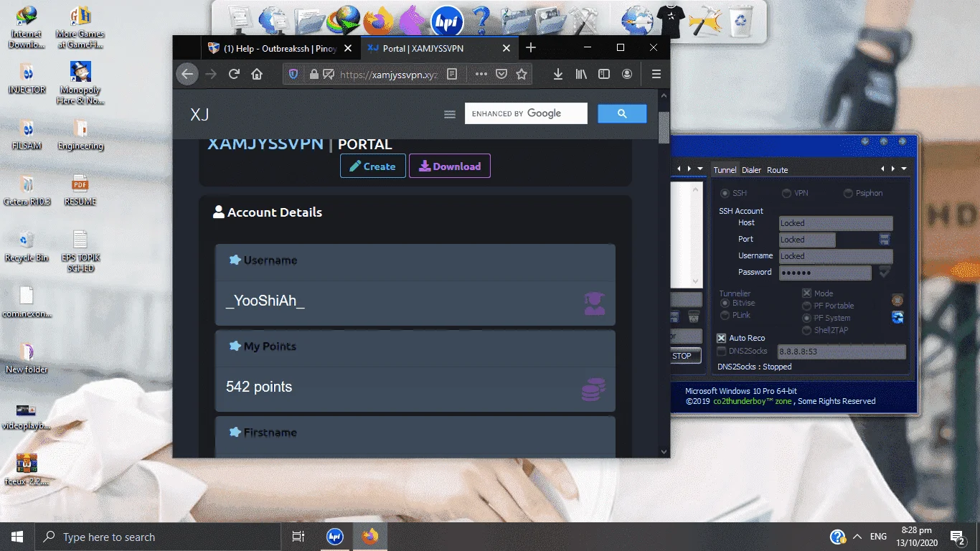Close the Help - Outbreakssh tab
980x551 pixels.
click(349, 48)
